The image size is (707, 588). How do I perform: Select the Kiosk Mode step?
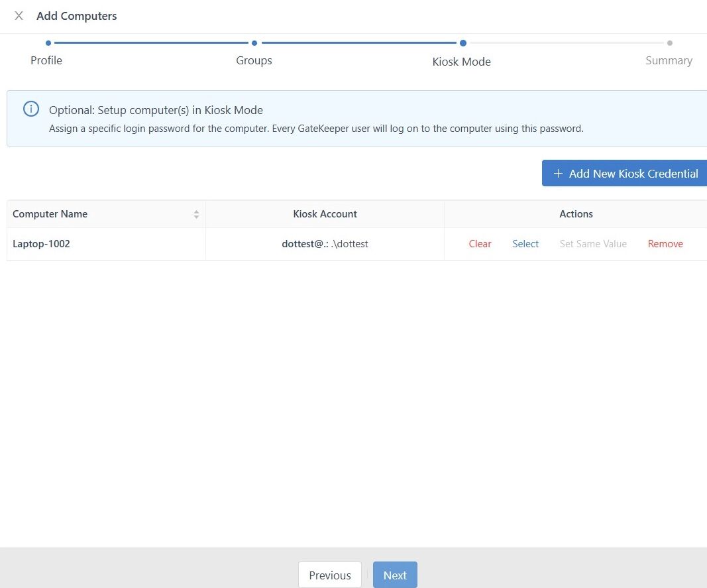461,62
